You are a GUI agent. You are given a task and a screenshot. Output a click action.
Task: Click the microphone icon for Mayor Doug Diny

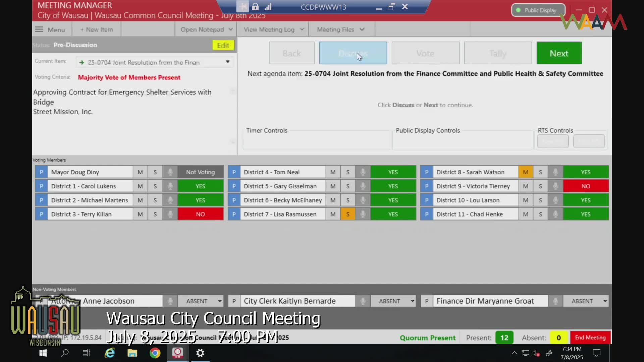(170, 172)
